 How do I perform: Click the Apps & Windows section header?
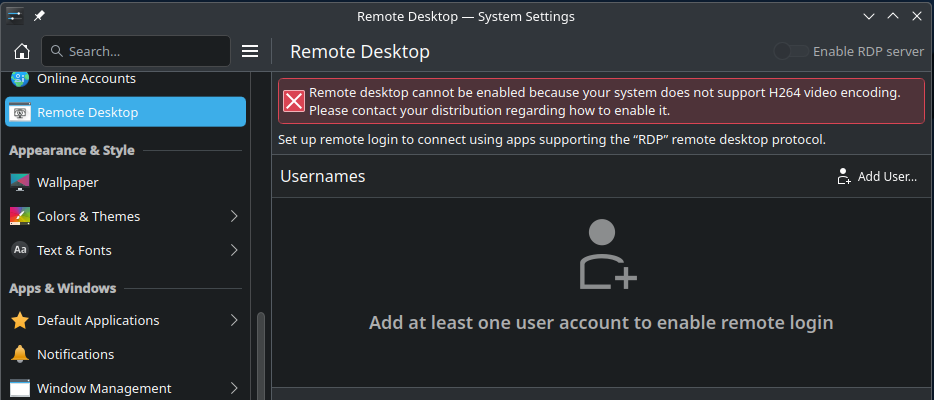pos(63,288)
